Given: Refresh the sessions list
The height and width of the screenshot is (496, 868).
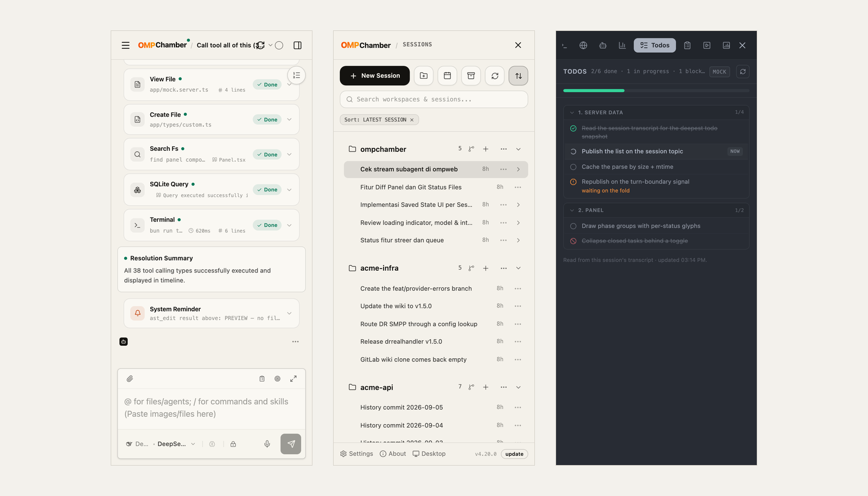Looking at the screenshot, I should tap(495, 76).
